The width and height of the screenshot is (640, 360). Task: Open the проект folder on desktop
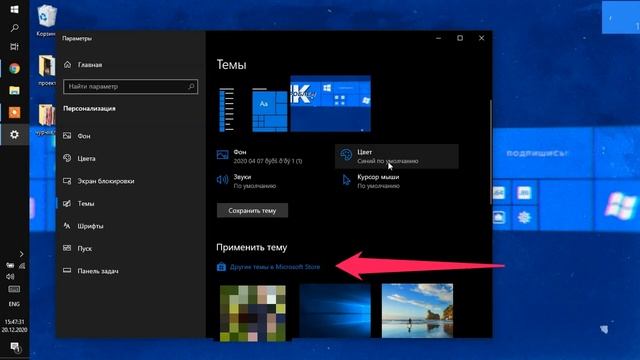[x=47, y=70]
